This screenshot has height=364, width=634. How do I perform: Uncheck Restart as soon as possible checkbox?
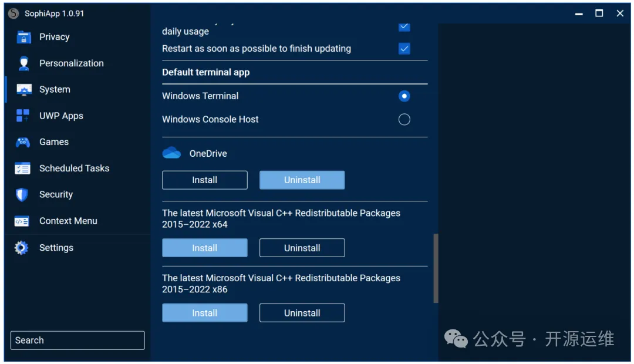pyautogui.click(x=404, y=49)
